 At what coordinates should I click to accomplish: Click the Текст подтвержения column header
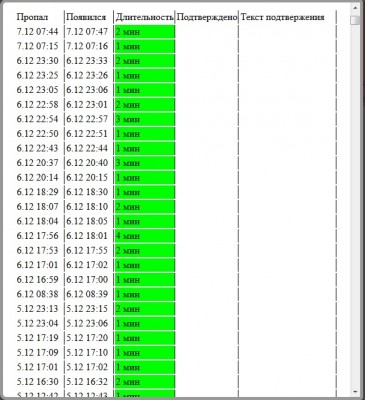pos(283,17)
